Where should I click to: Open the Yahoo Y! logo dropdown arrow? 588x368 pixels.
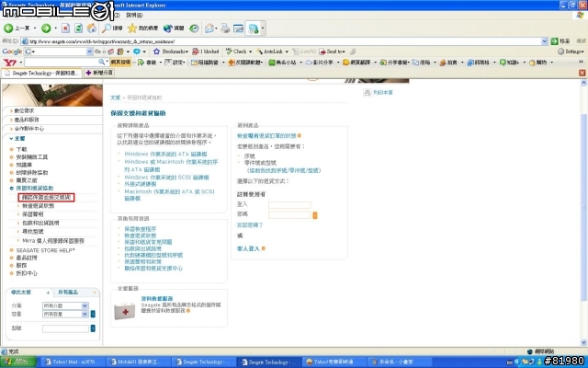coord(20,63)
